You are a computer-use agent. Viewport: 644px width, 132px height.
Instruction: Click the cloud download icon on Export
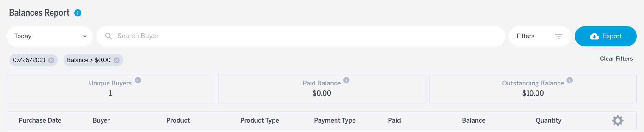594,36
